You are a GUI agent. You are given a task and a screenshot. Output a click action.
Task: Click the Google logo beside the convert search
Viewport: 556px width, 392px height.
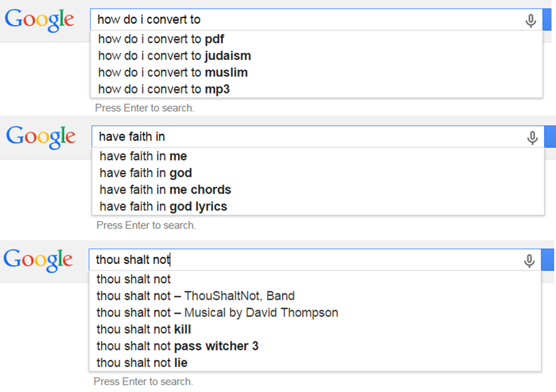pos(39,21)
